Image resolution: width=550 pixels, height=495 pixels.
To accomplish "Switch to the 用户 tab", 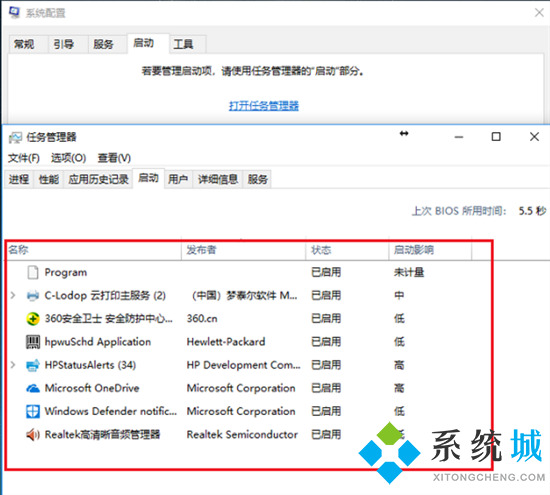I will [x=178, y=179].
